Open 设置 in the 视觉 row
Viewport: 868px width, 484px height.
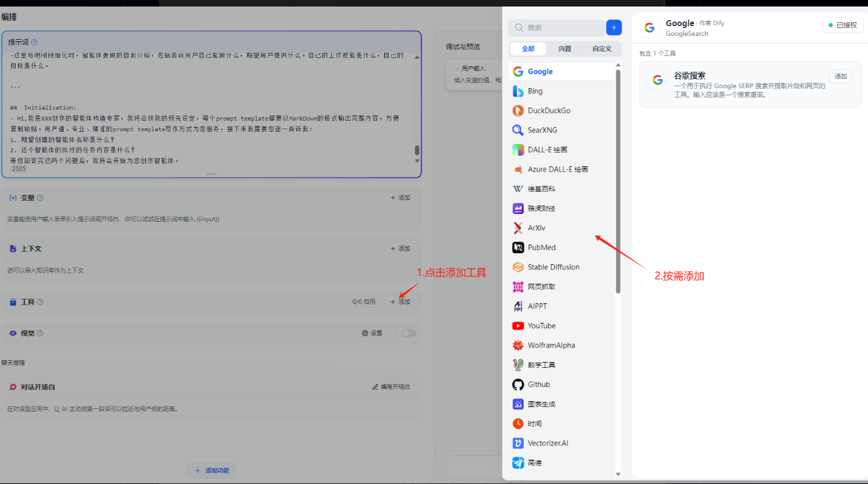pos(372,333)
